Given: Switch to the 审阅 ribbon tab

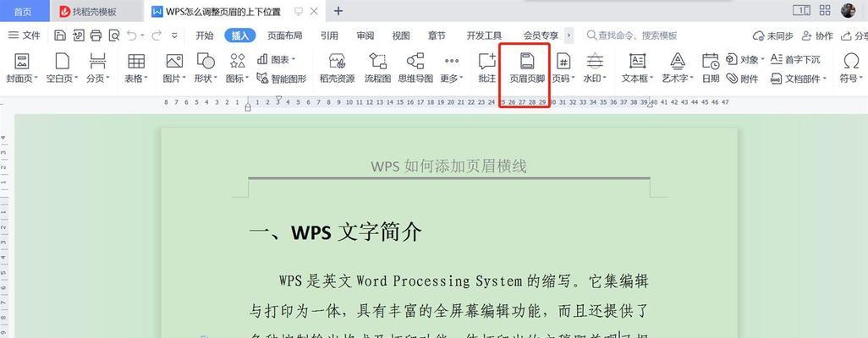Looking at the screenshot, I should point(365,35).
